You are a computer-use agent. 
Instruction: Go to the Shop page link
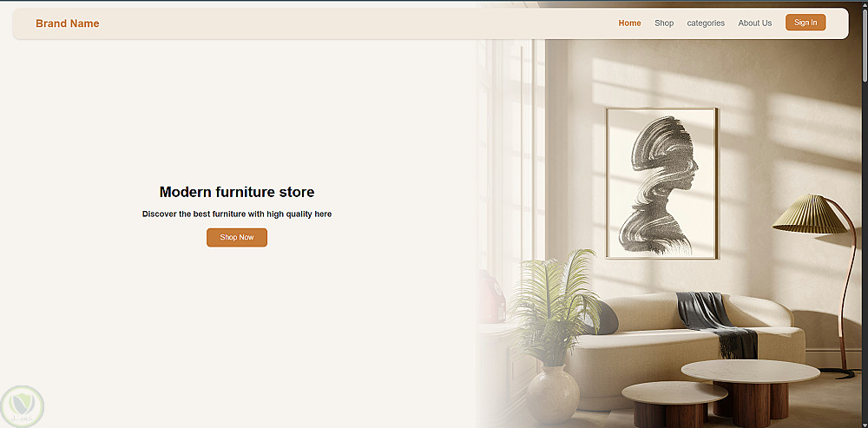[x=664, y=23]
